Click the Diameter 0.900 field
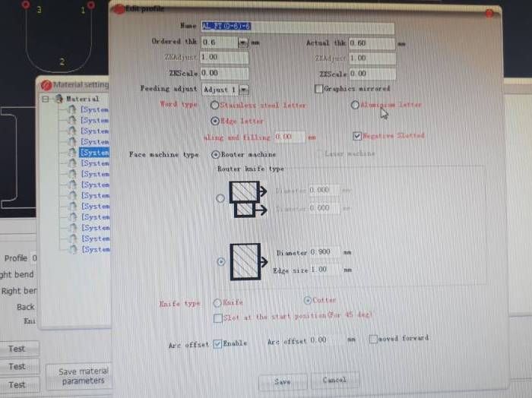The width and height of the screenshot is (532, 398). tap(324, 252)
